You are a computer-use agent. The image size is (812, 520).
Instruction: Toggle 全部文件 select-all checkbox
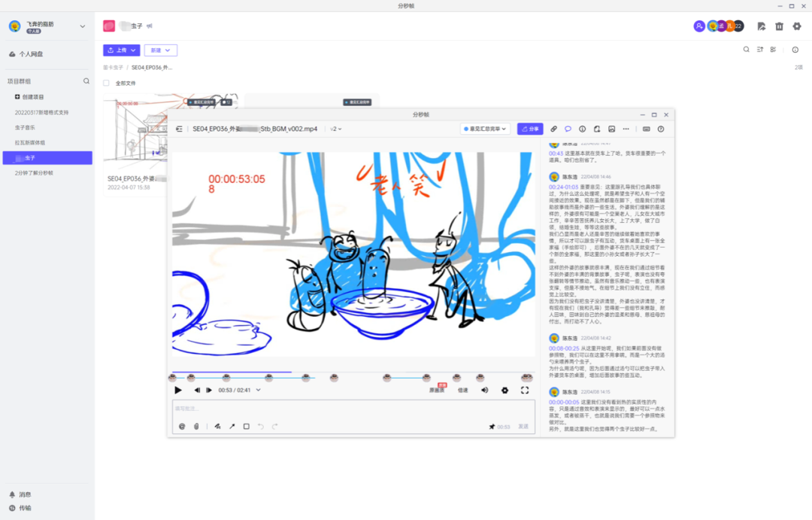[106, 83]
